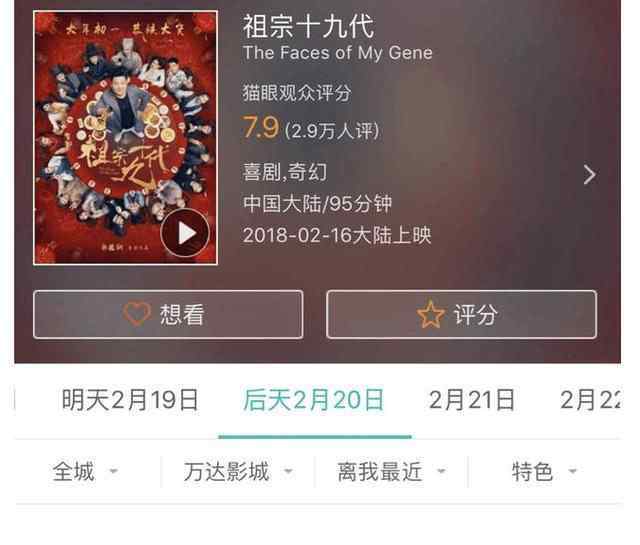
Task: Expand the 离我最近 sort dropdown
Action: point(391,472)
